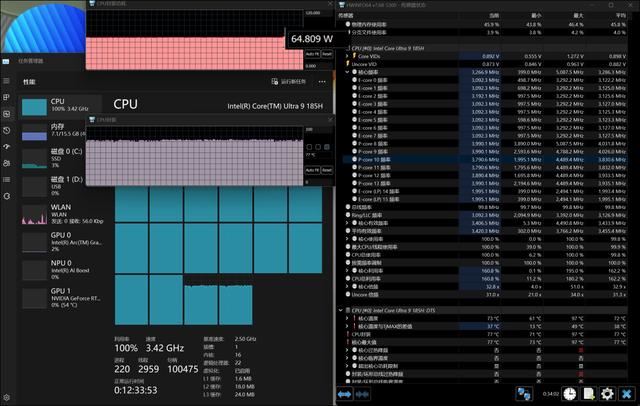Click HWiNFO network remote monitoring icon
Image resolution: width=640 pixels, height=406 pixels.
click(524, 394)
